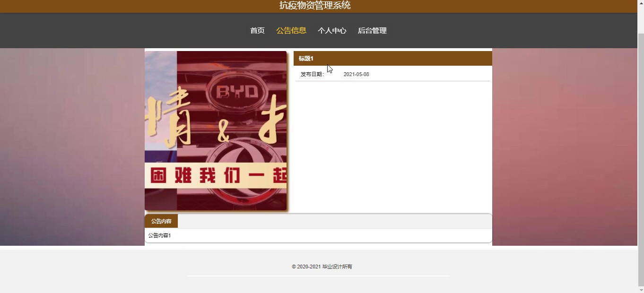Click the scrollbar down arrow

point(641,289)
